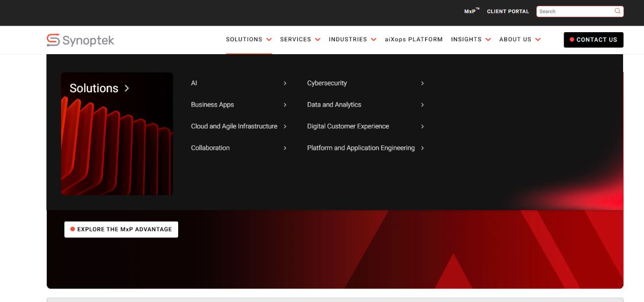Expand Digital Customer Experience arrow
The image size is (644, 302).
(422, 126)
